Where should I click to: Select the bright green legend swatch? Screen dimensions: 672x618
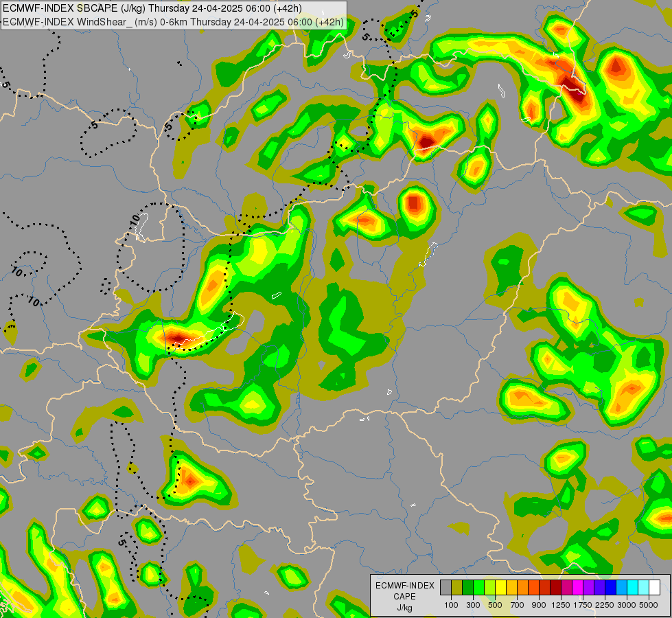tap(479, 588)
